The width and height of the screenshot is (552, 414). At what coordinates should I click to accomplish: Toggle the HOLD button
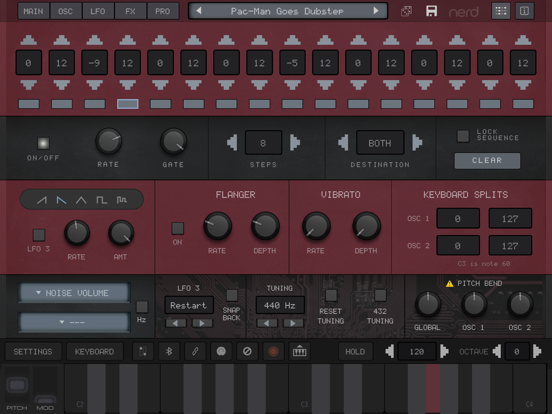coord(355,351)
